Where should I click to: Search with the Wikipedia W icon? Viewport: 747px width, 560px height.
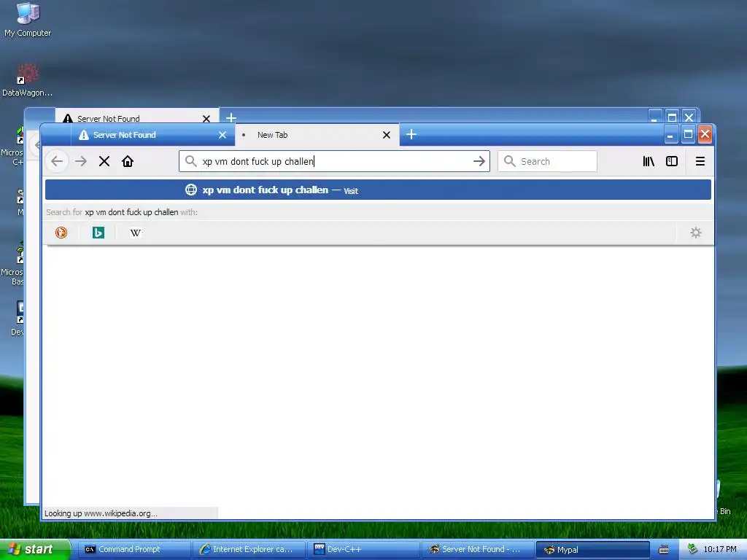coord(135,233)
